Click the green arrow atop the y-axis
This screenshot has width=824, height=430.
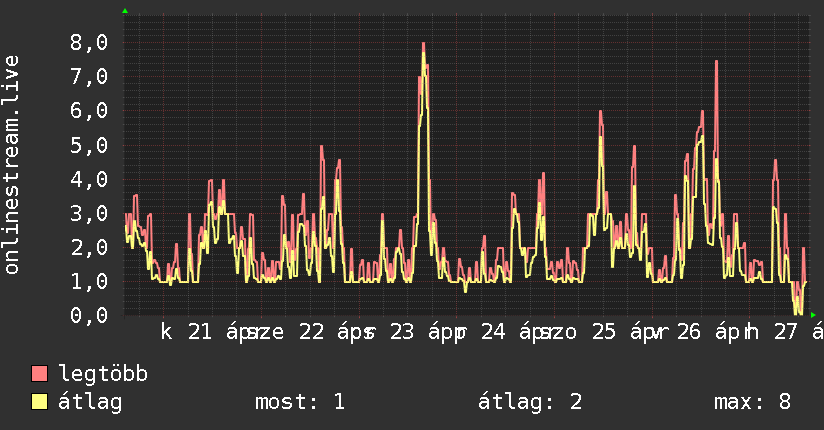(125, 11)
